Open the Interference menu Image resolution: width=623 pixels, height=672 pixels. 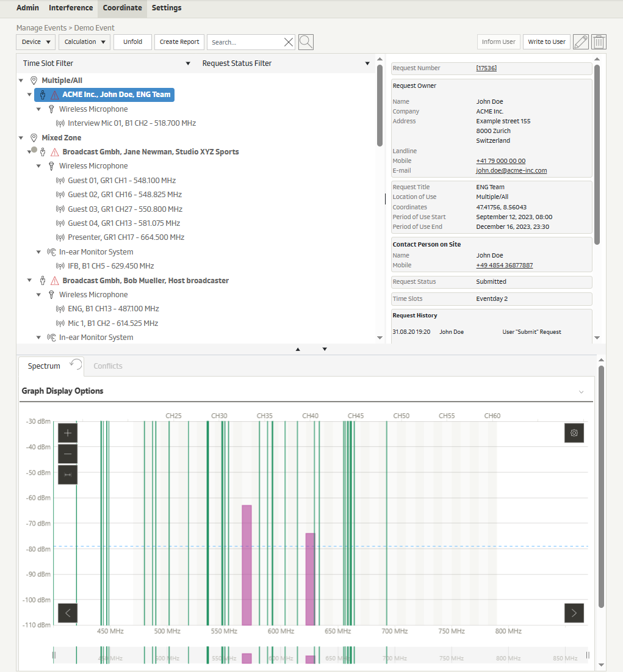tap(71, 8)
